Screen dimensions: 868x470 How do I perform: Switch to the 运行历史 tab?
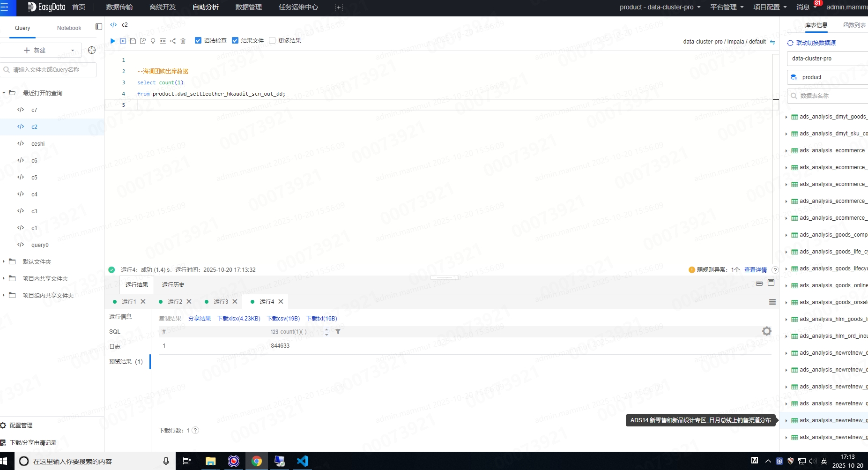pos(173,285)
